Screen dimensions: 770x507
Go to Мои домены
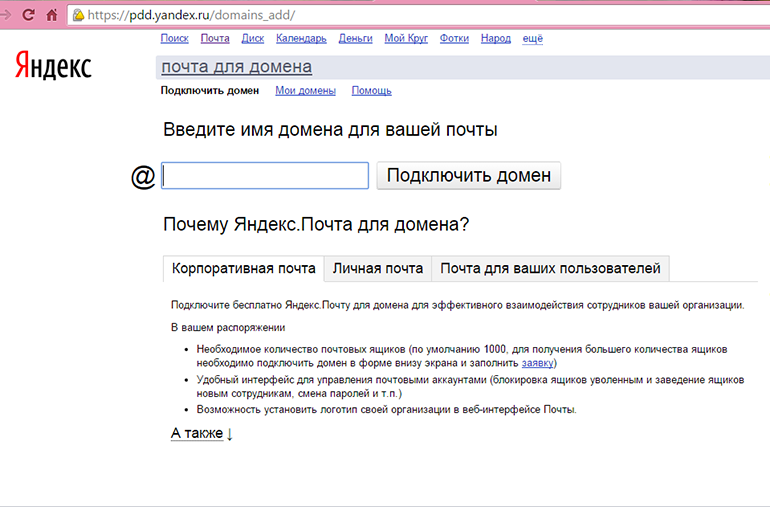click(x=305, y=90)
